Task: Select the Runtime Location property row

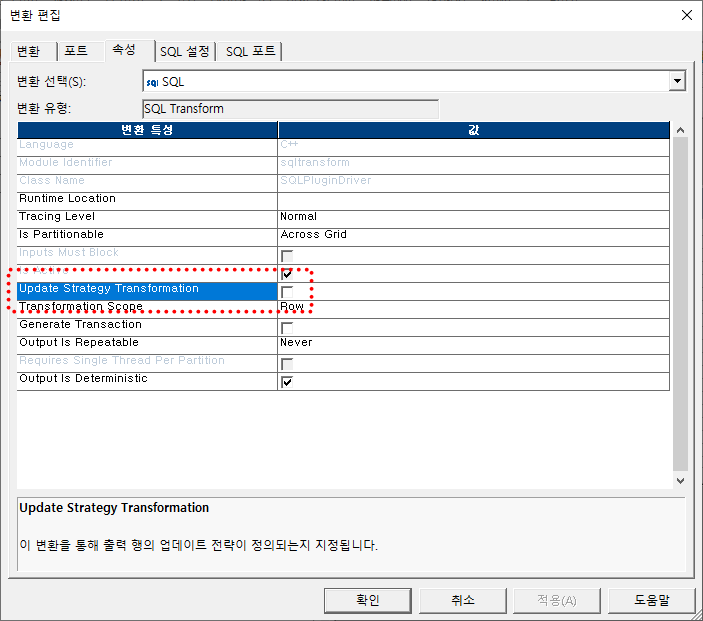Action: tap(147, 202)
